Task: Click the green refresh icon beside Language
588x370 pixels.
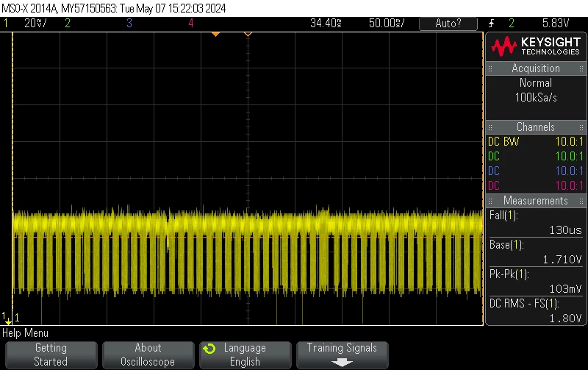Action: 209,349
